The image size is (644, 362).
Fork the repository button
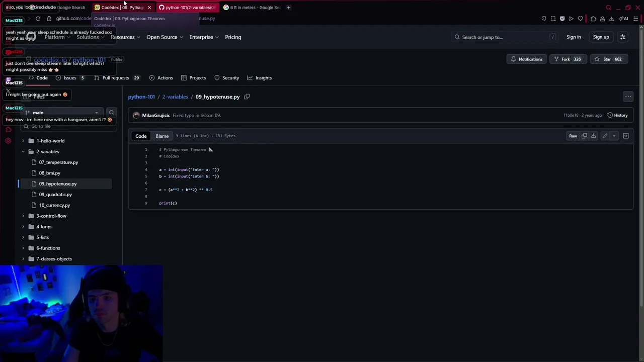pyautogui.click(x=567, y=59)
